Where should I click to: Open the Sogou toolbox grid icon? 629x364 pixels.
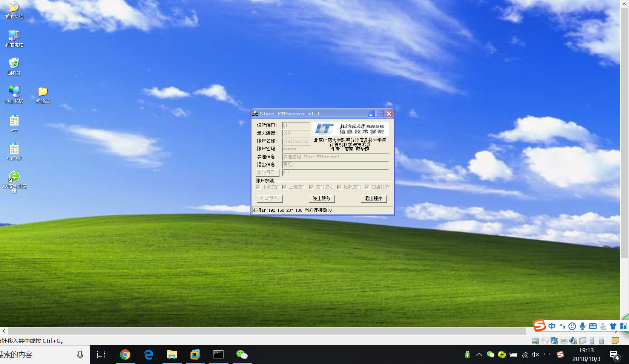click(623, 326)
